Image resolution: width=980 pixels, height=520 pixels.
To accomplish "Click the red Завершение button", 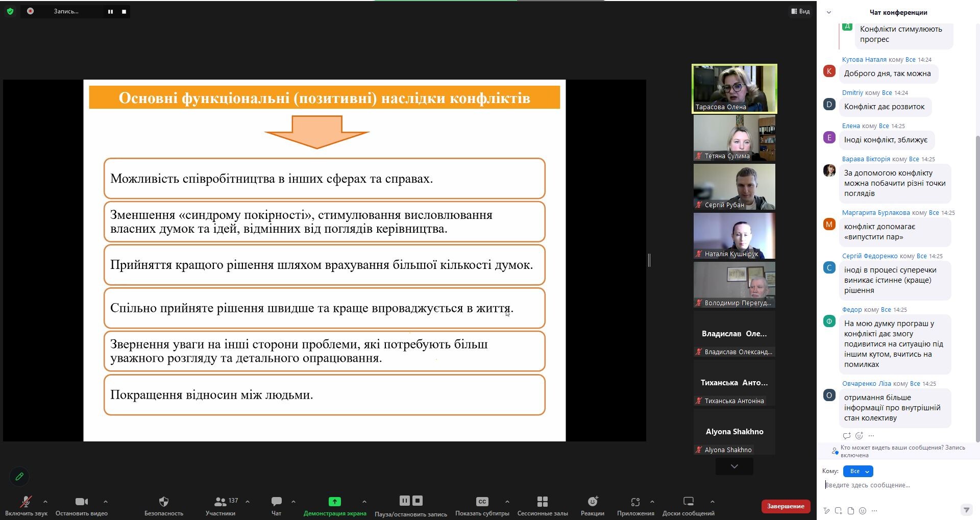I will [786, 506].
